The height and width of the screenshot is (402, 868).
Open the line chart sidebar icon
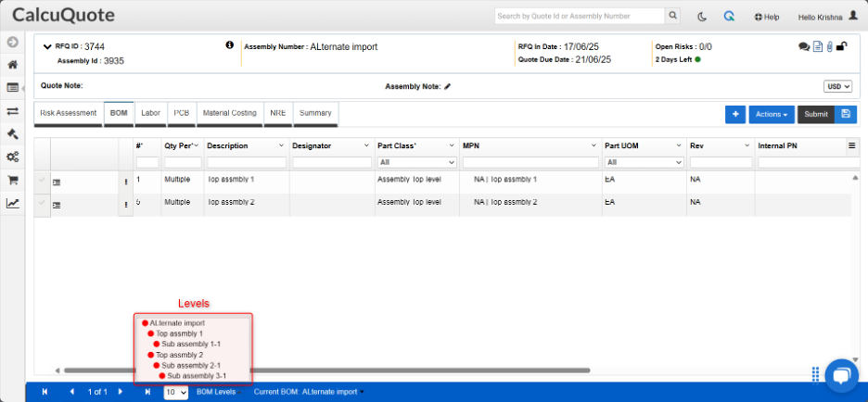(x=12, y=204)
